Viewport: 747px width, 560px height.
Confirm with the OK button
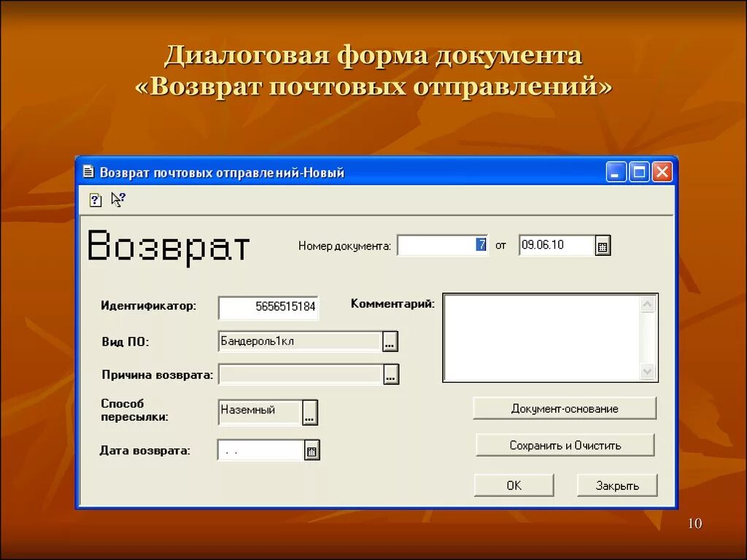(x=514, y=485)
